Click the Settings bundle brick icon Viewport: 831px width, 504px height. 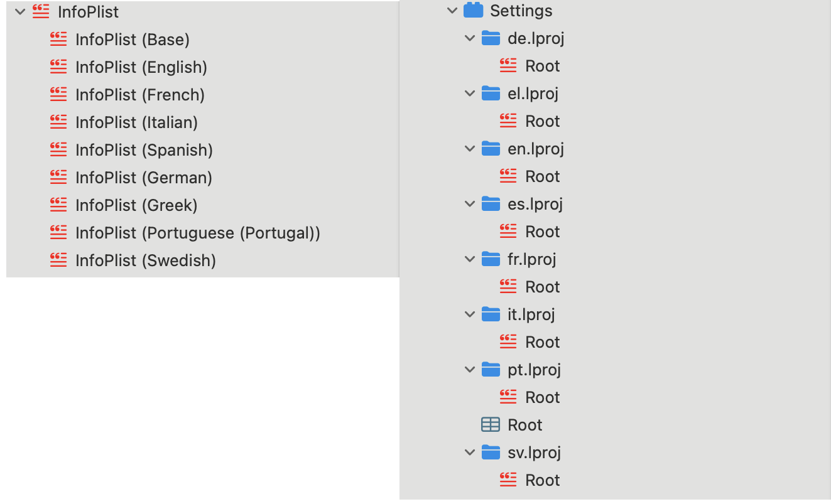click(x=473, y=11)
